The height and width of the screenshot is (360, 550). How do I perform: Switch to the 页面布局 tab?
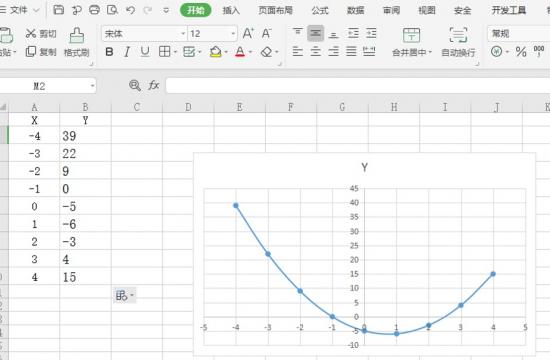(x=276, y=10)
